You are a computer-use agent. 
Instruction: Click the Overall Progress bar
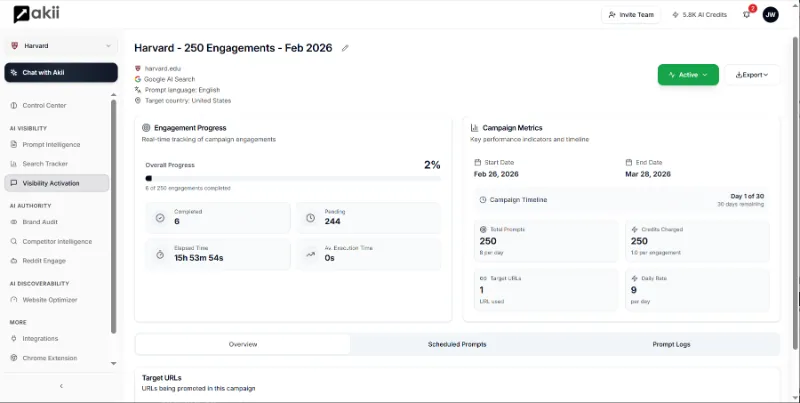tap(292, 178)
